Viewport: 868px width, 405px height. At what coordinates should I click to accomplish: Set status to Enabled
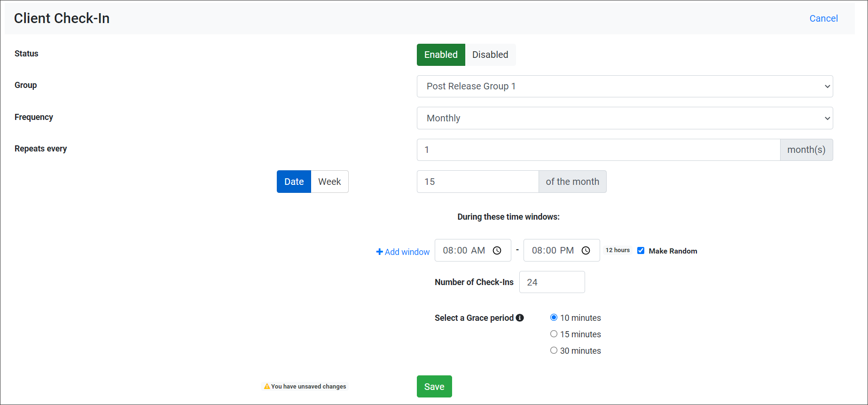click(x=440, y=55)
